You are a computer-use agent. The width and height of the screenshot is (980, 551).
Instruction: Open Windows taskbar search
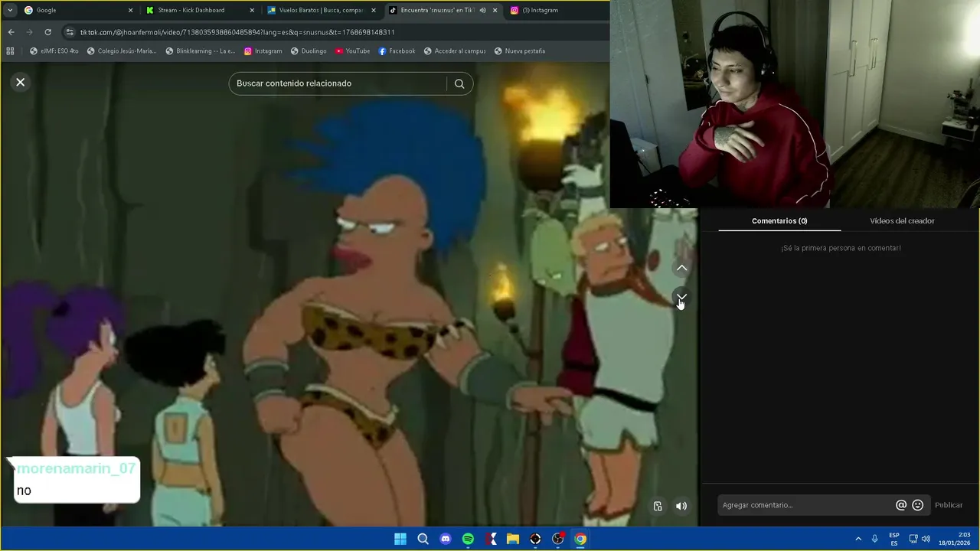(423, 539)
